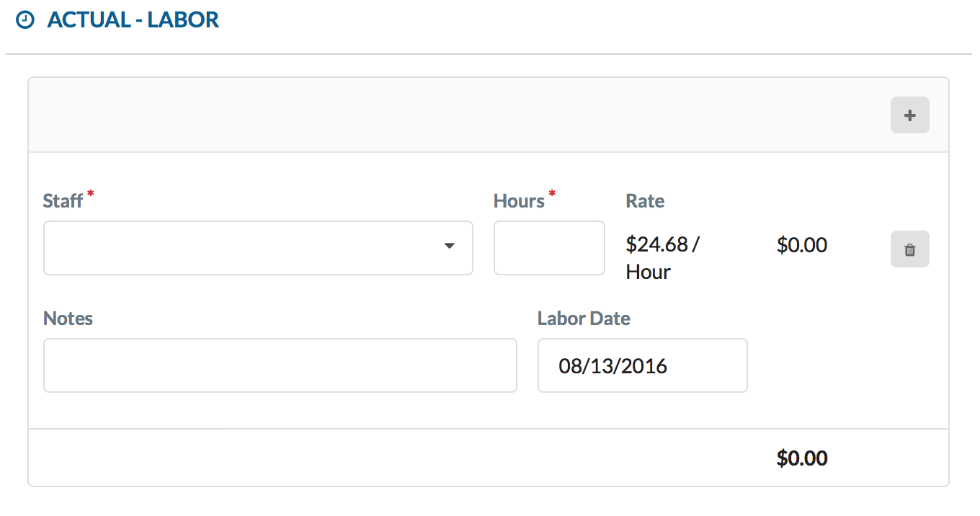Add a new labor row with plus button
Image resolution: width=980 pixels, height=516 pixels.
pyautogui.click(x=909, y=115)
